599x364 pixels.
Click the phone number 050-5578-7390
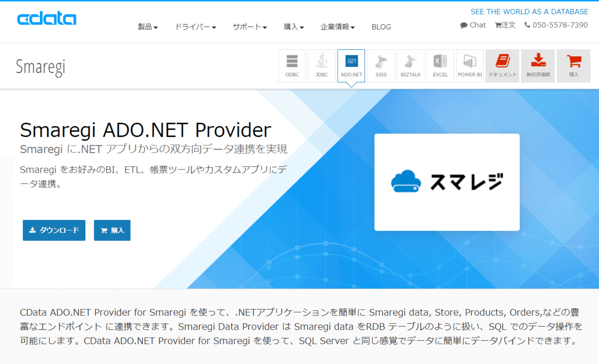556,25
